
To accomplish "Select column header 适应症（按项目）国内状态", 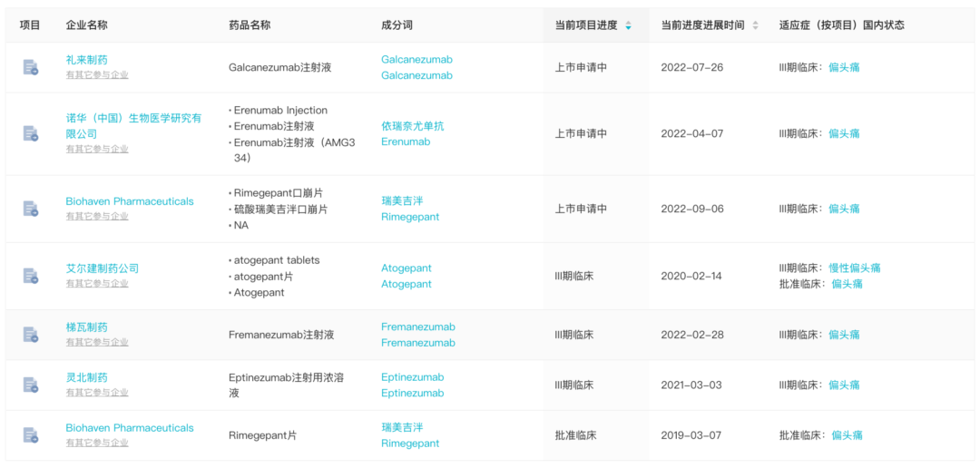I will tap(842, 25).
